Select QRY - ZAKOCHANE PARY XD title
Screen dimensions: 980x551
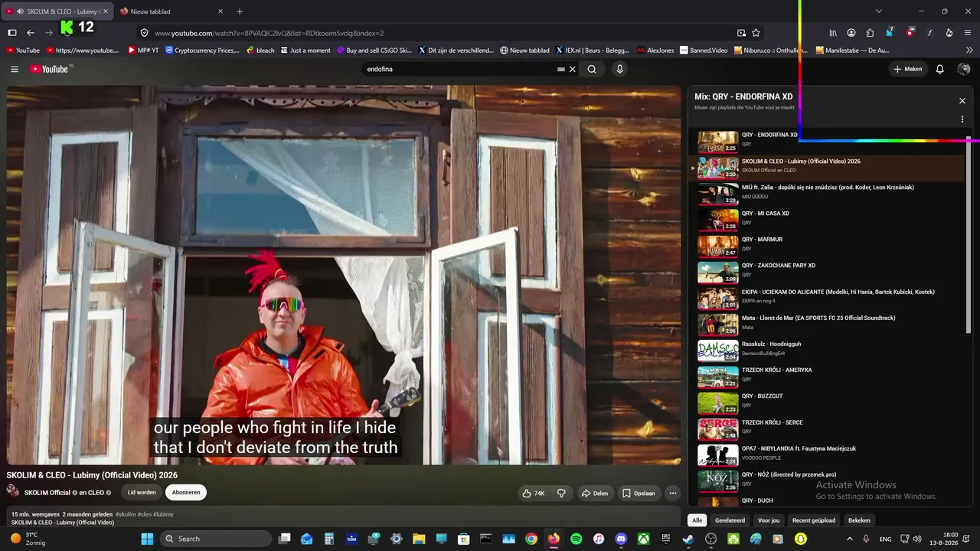779,266
